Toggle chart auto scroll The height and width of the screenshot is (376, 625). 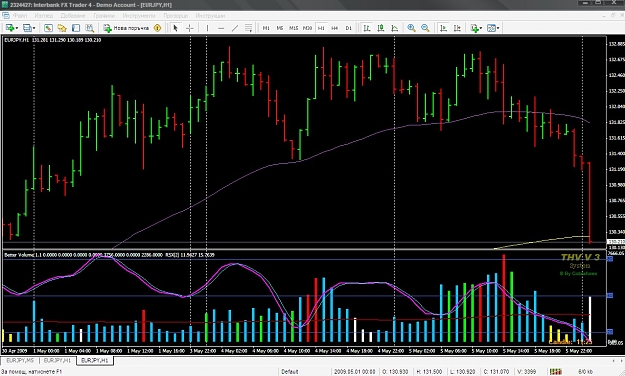[x=443, y=28]
